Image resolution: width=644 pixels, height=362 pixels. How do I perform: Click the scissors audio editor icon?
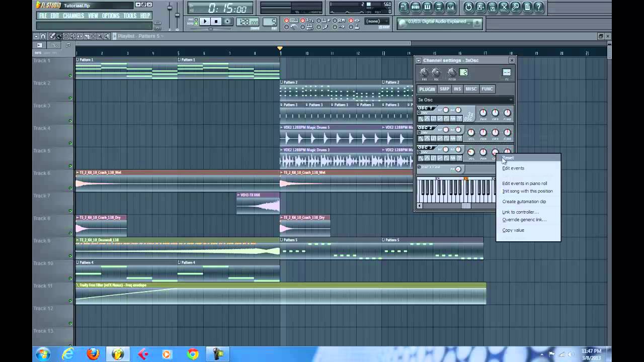click(504, 7)
